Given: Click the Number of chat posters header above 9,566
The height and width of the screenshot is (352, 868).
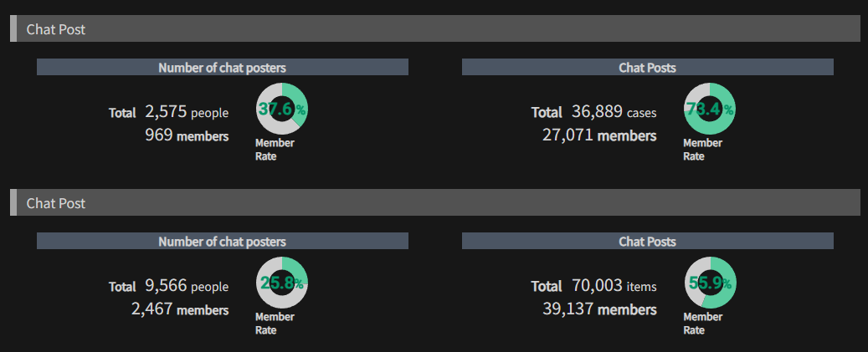Looking at the screenshot, I should [223, 241].
